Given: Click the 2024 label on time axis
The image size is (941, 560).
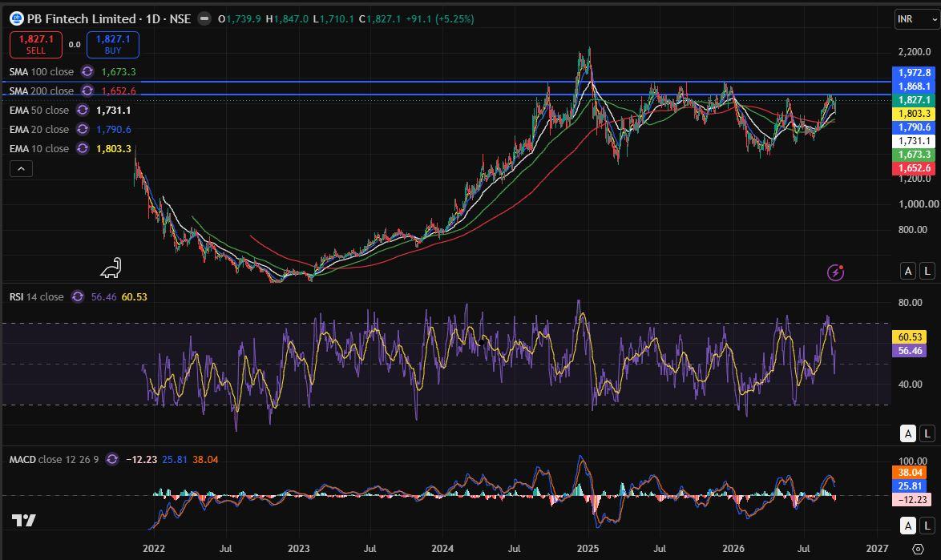Looking at the screenshot, I should coord(443,549).
